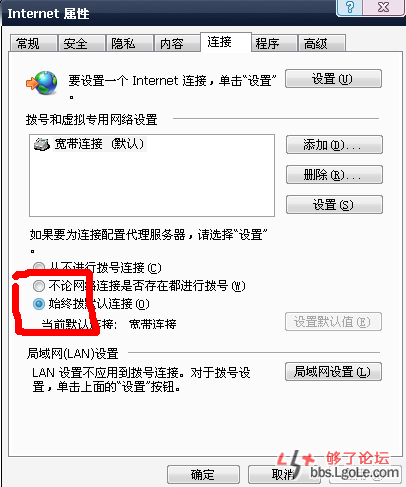The image size is (406, 487).
Task: Open 局域网设置(L) button
Action: click(333, 371)
